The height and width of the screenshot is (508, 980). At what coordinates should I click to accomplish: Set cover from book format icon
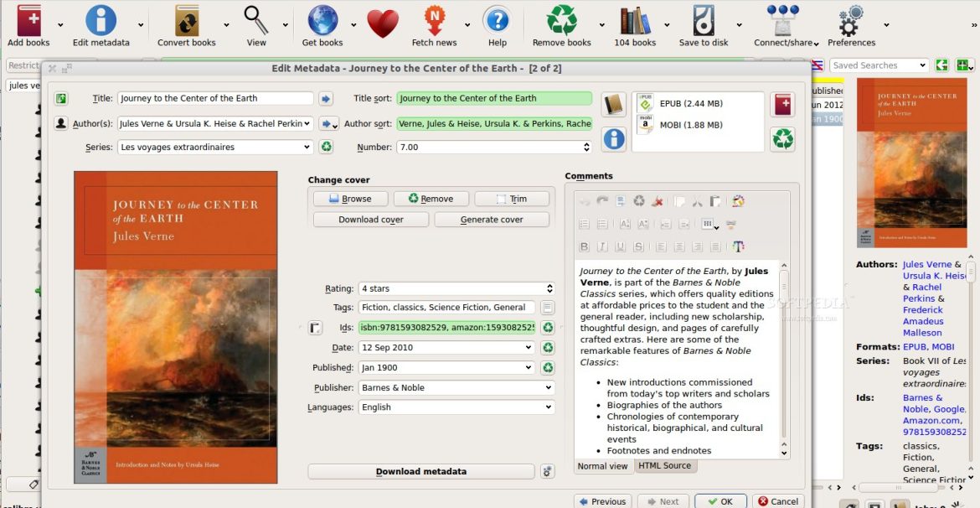[x=614, y=105]
